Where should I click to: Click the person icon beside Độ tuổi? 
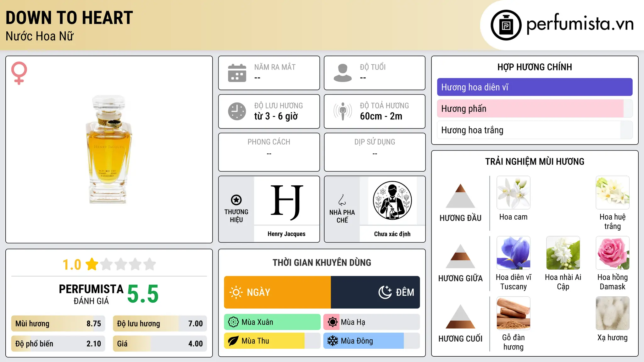[343, 73]
